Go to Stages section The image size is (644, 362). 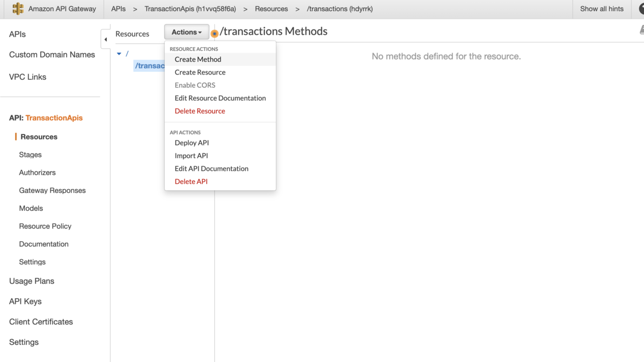(30, 154)
